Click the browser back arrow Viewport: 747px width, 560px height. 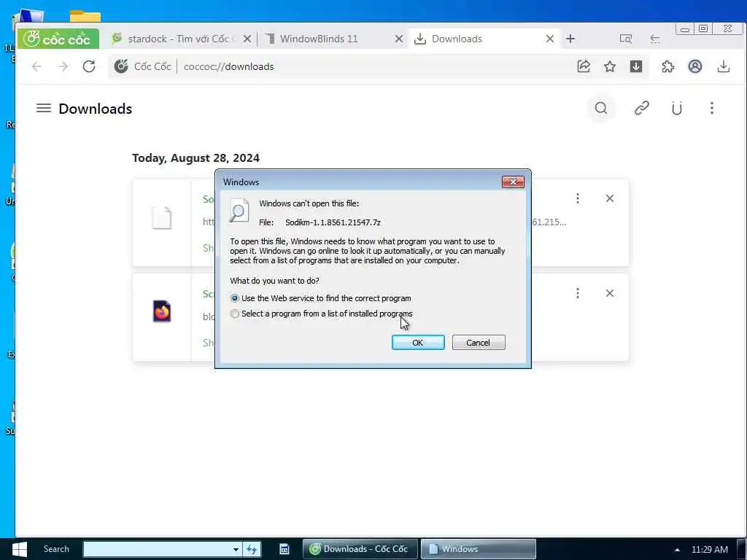pos(36,66)
